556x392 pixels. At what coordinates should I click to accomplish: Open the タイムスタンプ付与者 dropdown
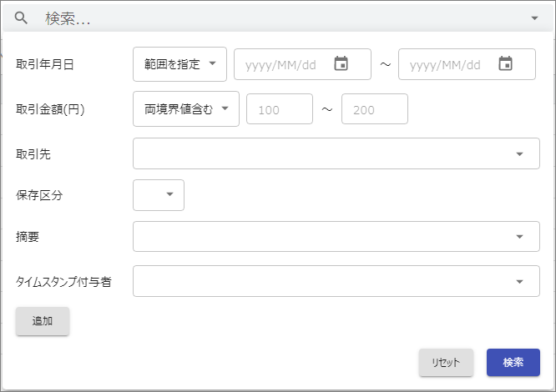(x=336, y=281)
